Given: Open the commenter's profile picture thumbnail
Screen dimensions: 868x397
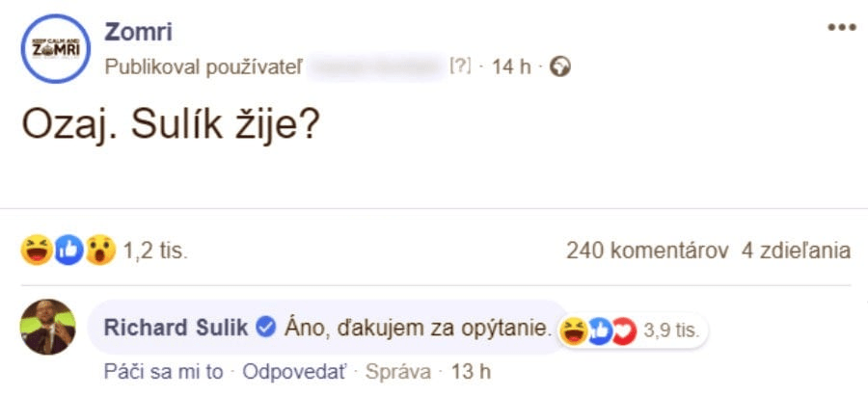Looking at the screenshot, I should tap(47, 328).
